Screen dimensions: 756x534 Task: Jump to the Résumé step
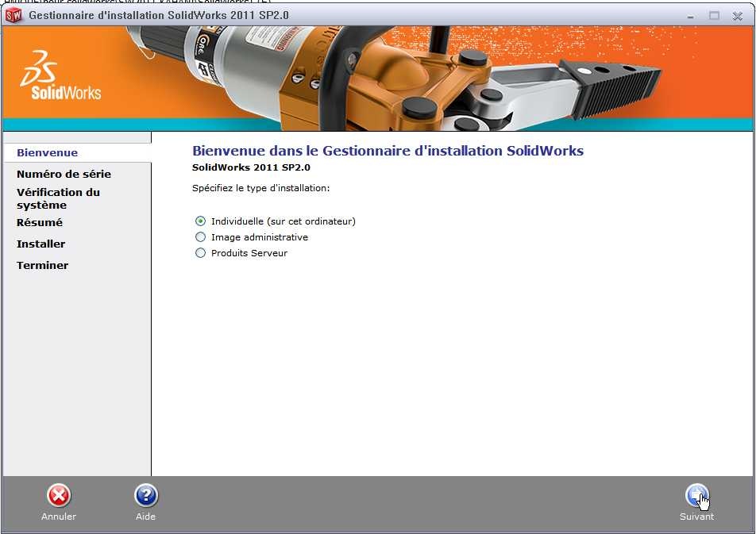40,223
